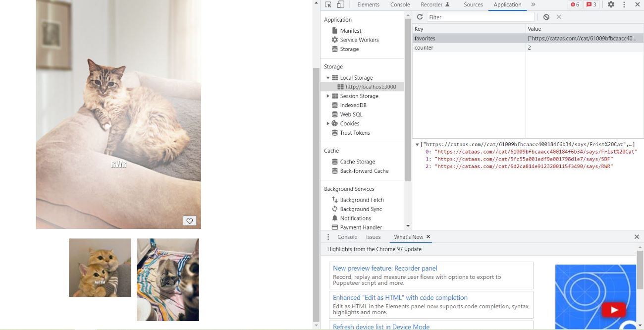Viewport: 644px width, 330px height.
Task: Toggle the device toolbar icon
Action: [x=340, y=4]
